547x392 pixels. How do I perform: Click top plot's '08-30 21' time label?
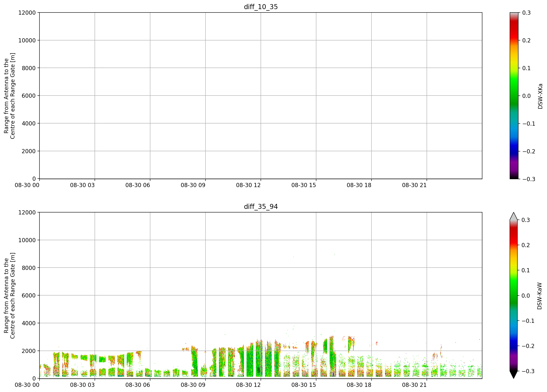(x=414, y=185)
